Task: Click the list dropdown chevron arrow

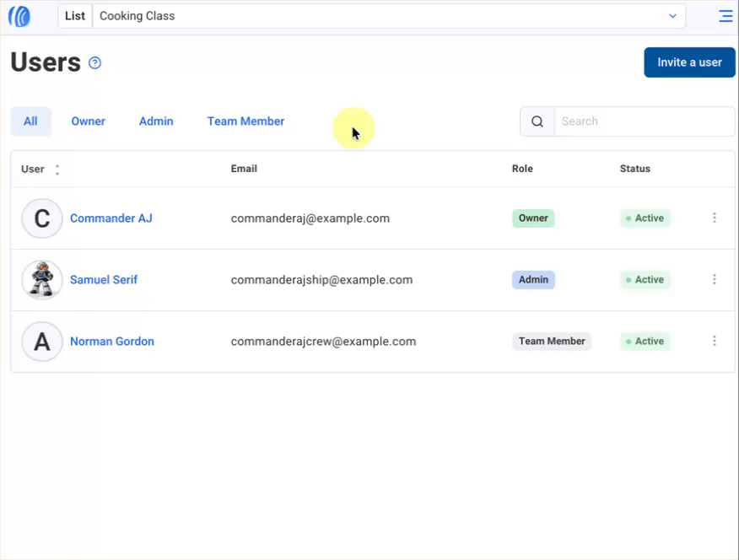Action: (x=672, y=16)
